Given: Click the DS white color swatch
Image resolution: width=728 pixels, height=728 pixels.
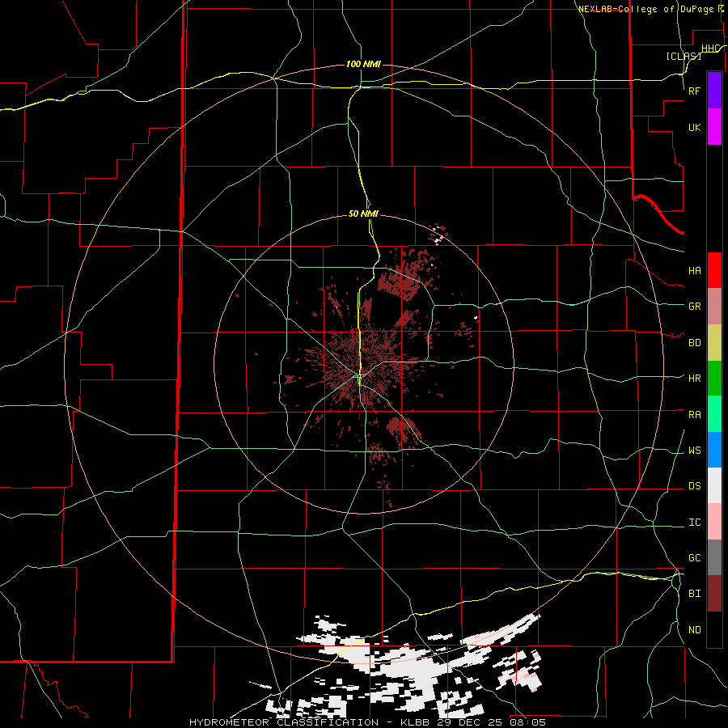Looking at the screenshot, I should 714,485.
